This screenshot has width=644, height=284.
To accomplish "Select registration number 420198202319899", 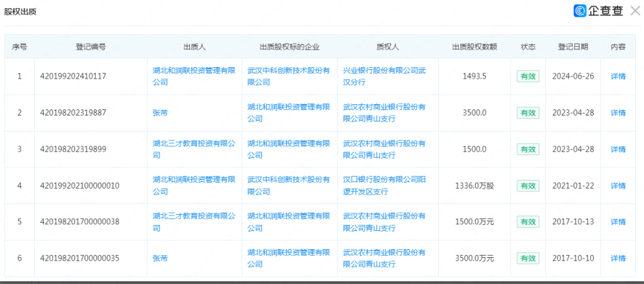I will [73, 149].
